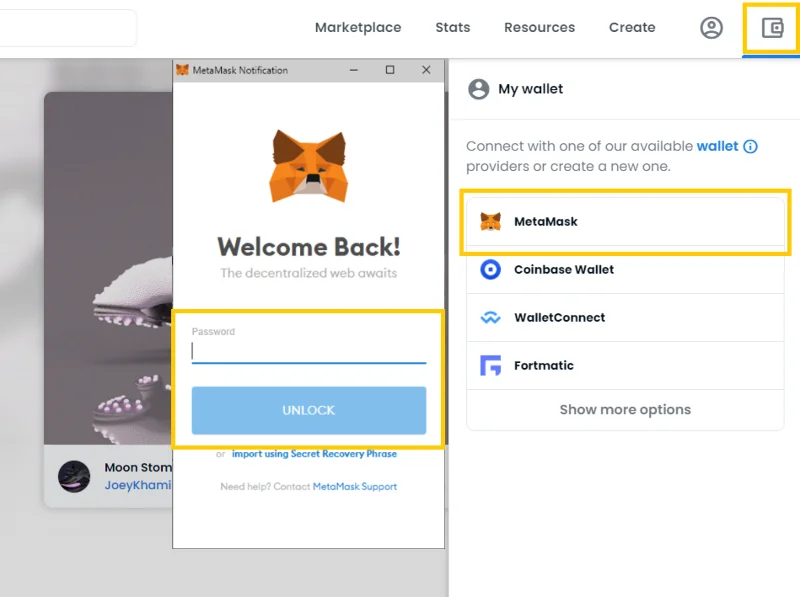Expand Show more options

625,410
